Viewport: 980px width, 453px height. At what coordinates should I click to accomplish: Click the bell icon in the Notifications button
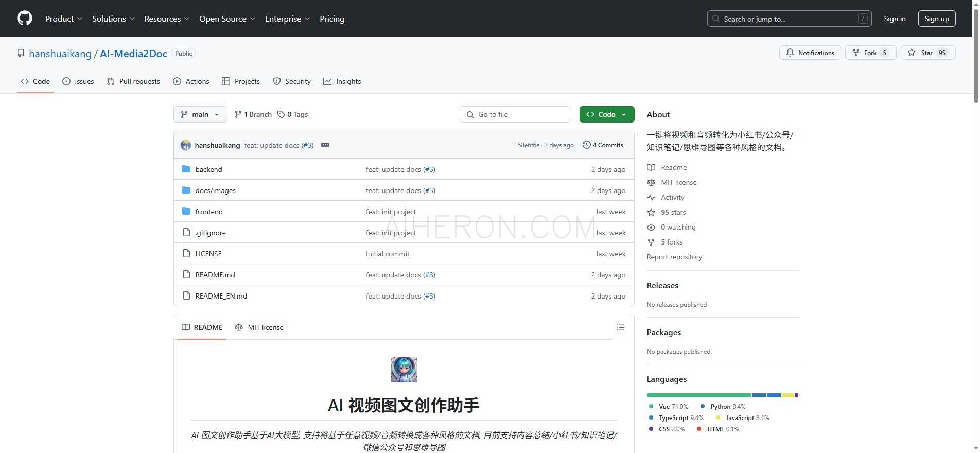790,53
